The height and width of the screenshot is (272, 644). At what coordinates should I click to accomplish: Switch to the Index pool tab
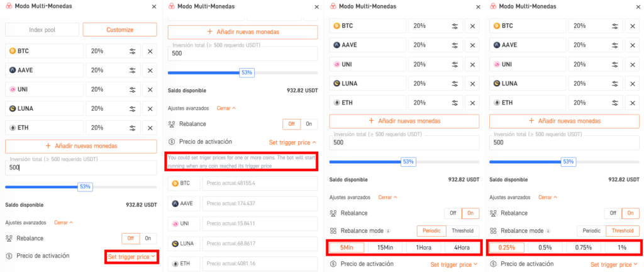42,30
